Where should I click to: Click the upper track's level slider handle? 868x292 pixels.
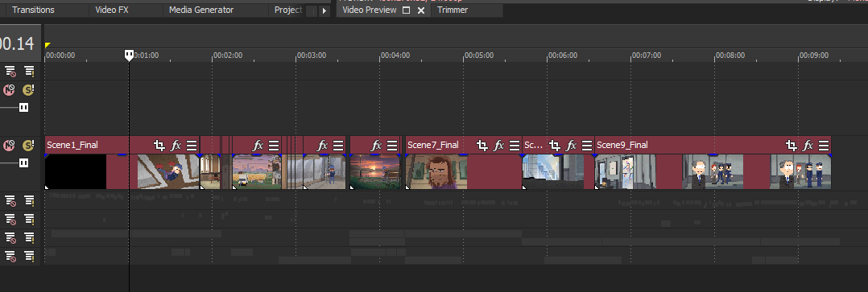point(24,107)
